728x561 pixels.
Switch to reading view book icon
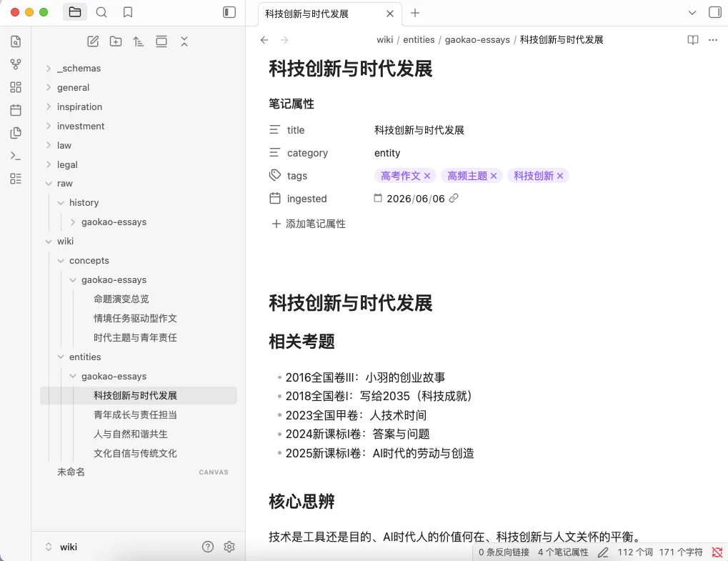click(x=693, y=40)
